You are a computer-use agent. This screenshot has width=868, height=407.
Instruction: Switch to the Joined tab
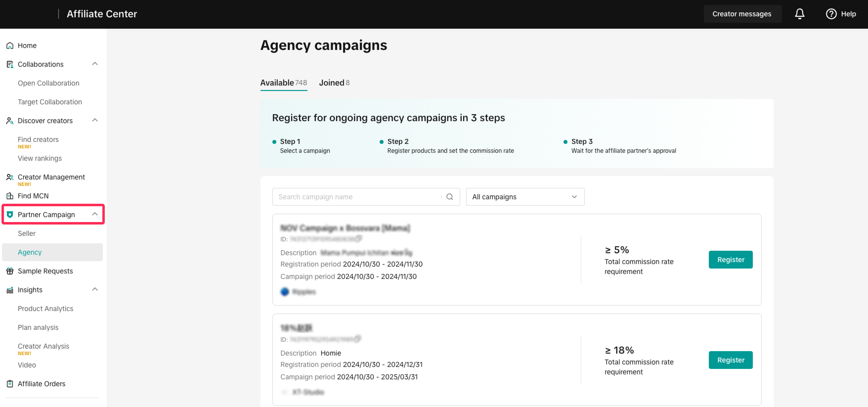(x=334, y=83)
